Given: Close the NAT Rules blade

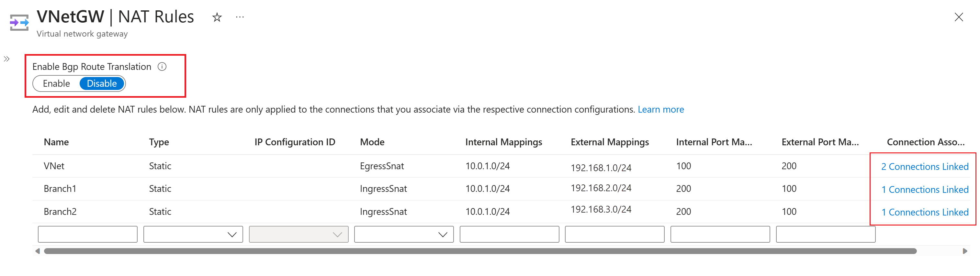Looking at the screenshot, I should (959, 17).
